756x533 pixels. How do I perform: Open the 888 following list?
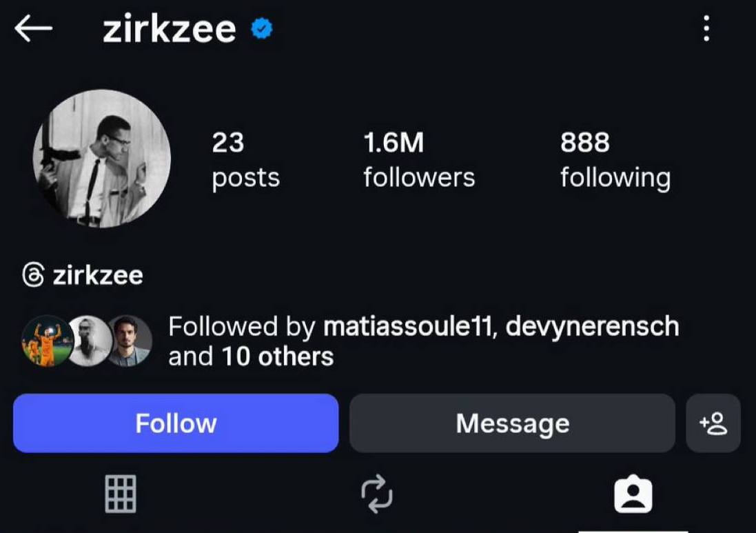[x=615, y=159]
